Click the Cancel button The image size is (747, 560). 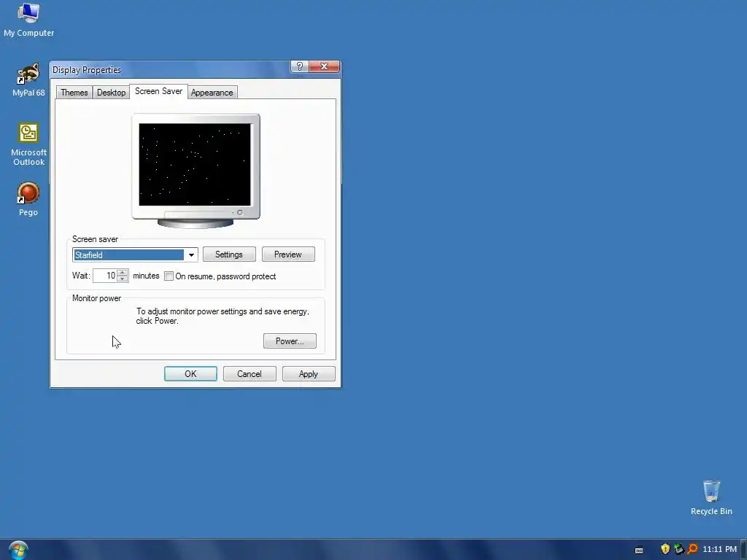[249, 374]
